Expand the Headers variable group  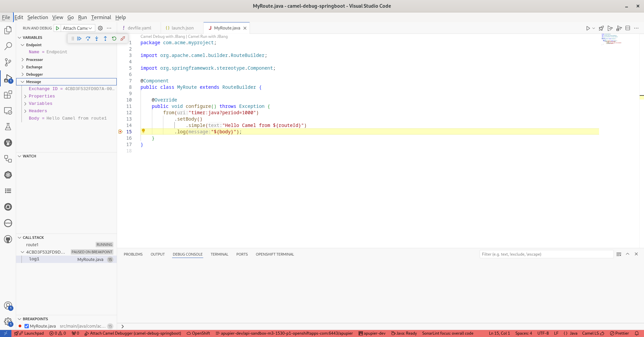25,111
